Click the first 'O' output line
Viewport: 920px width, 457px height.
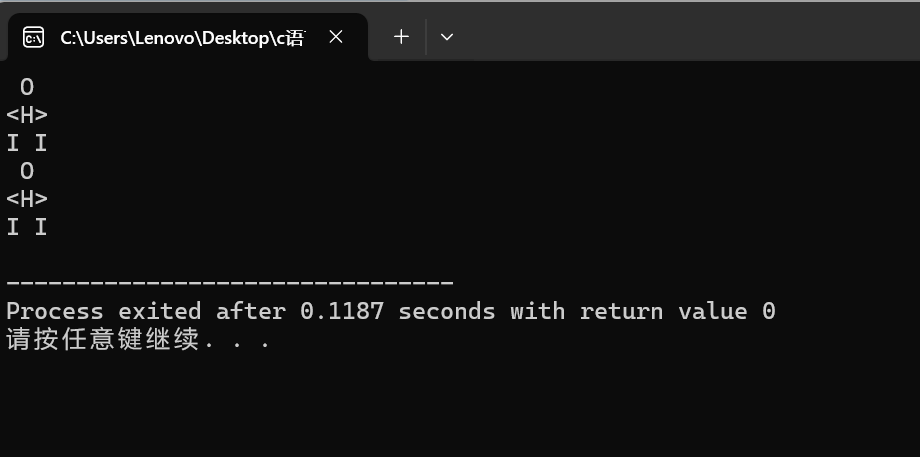click(x=27, y=87)
